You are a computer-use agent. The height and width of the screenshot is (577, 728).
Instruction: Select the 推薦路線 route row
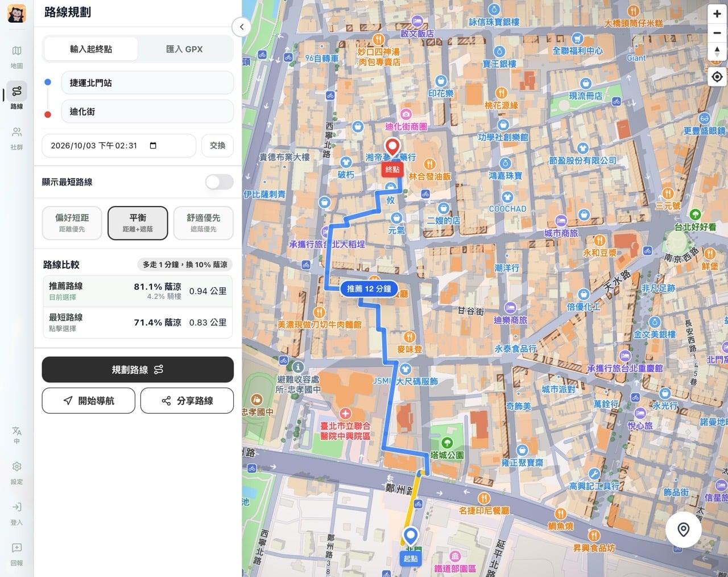point(138,291)
